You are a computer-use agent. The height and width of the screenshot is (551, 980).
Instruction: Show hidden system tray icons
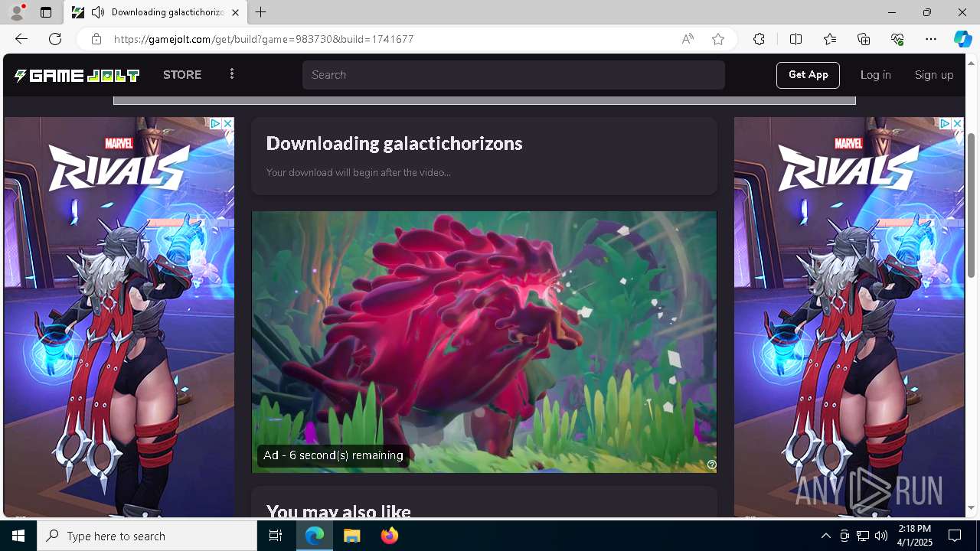click(825, 536)
